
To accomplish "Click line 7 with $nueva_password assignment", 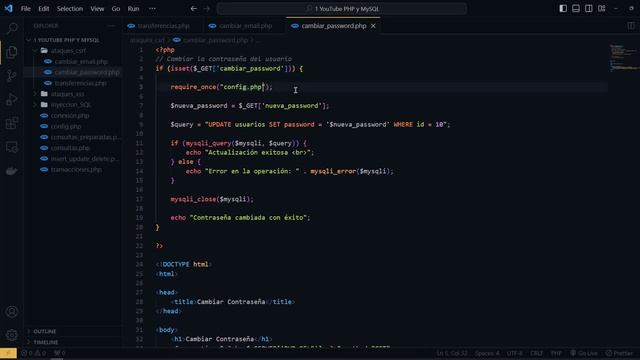I will pyautogui.click(x=249, y=106).
